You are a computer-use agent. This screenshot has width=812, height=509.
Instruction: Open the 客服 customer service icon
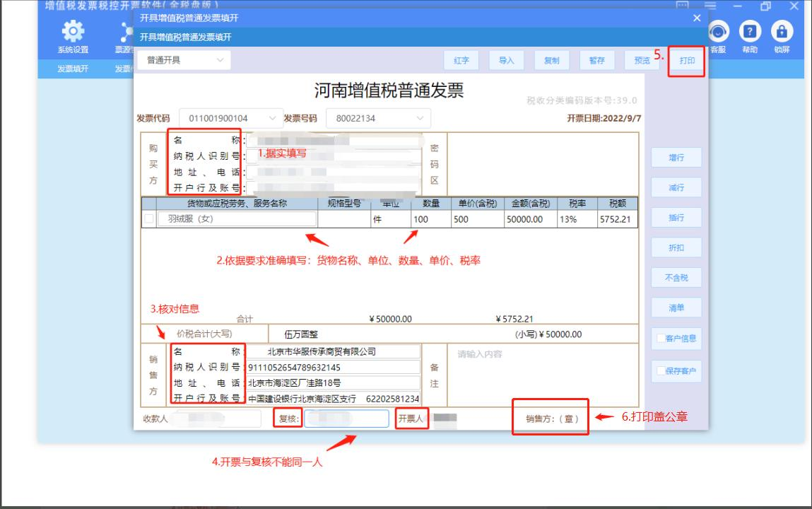coord(719,32)
